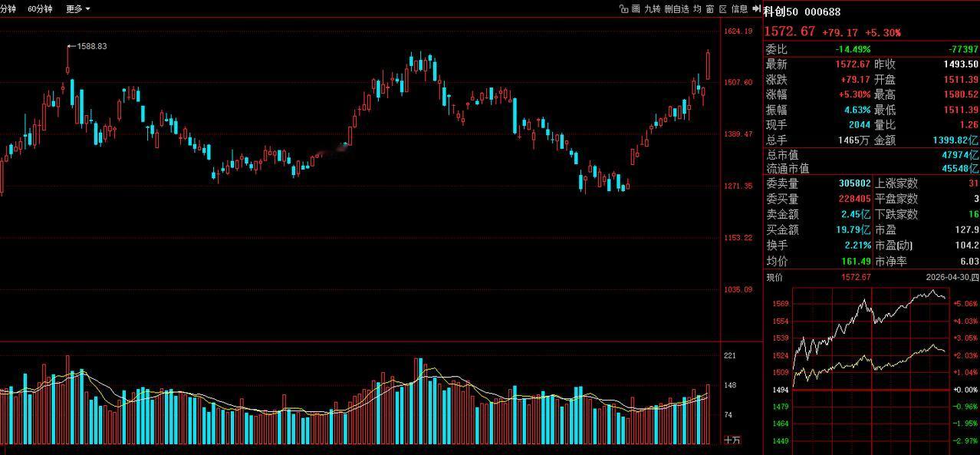Click the 市盈(动) value 104.2
Image resolution: width=980 pixels, height=455 pixels.
coord(968,246)
